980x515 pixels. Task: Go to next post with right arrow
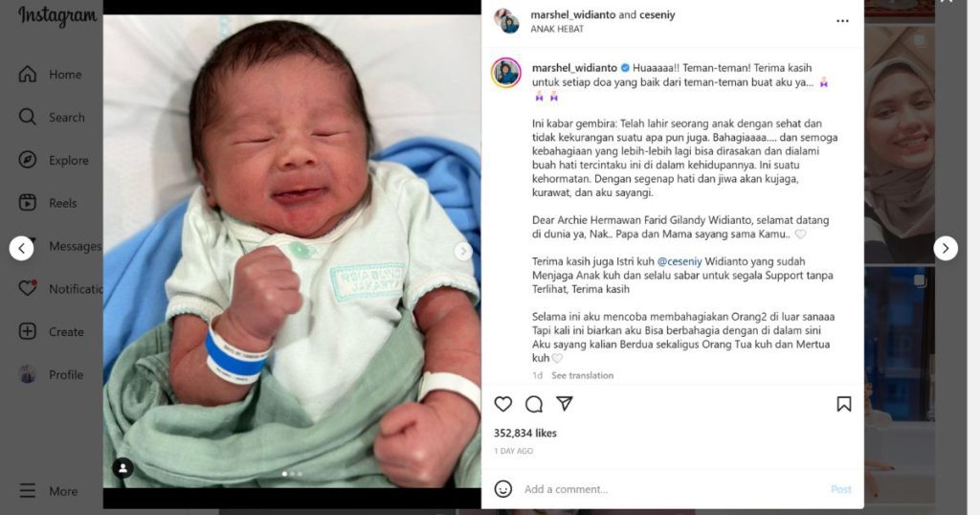coord(946,248)
